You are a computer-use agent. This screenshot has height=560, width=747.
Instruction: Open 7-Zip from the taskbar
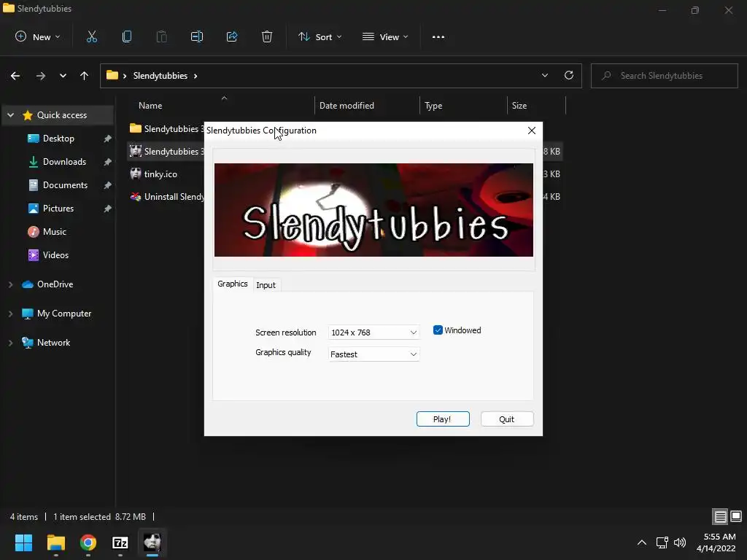coord(120,542)
